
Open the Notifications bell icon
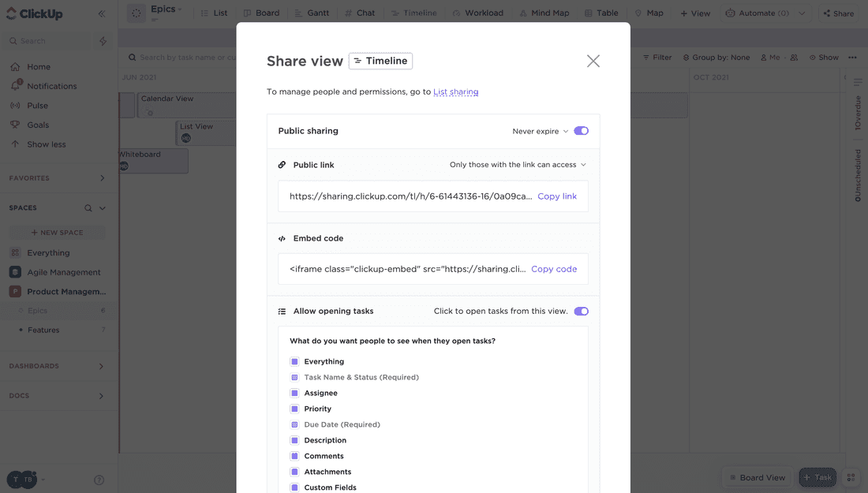tap(15, 85)
